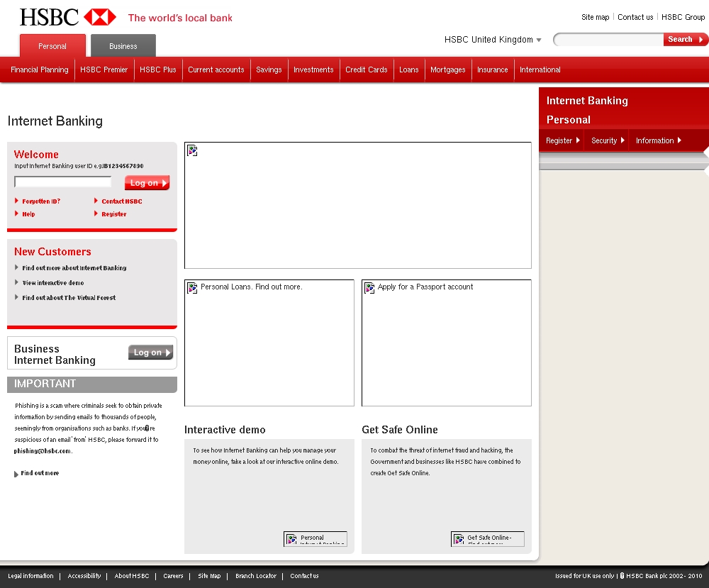Click the Personal Internet Banking demo thumbnail
This screenshot has height=588, width=709.
tap(316, 538)
